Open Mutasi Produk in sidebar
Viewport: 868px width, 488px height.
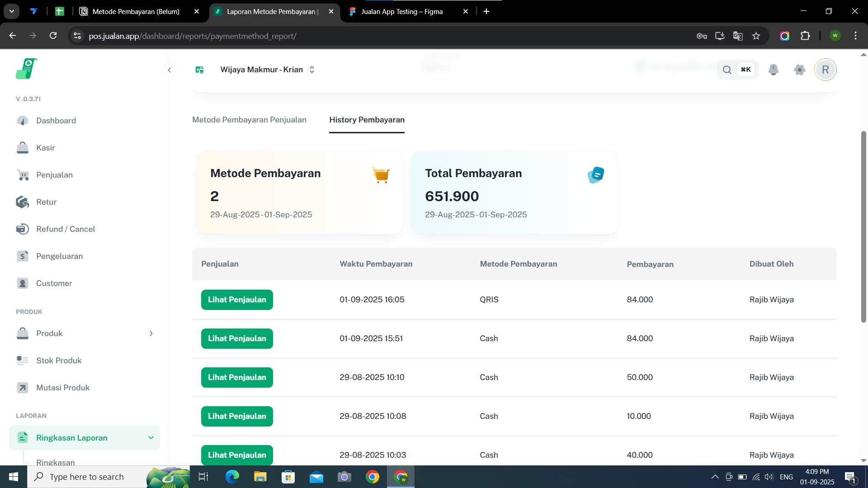pos(63,388)
